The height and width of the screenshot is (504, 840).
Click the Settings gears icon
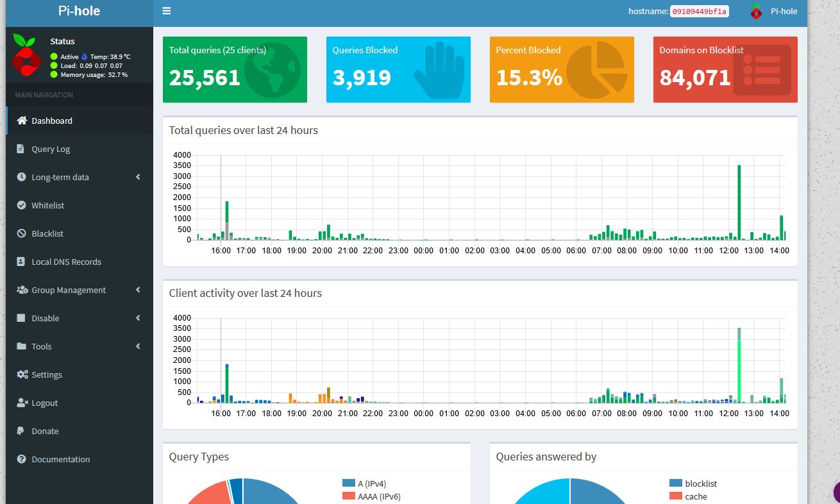click(x=22, y=374)
